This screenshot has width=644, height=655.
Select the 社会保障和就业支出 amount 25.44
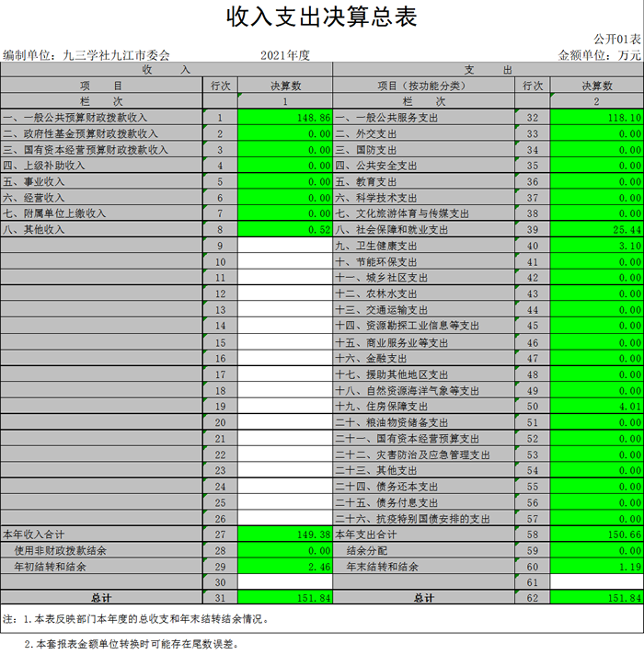(596, 230)
